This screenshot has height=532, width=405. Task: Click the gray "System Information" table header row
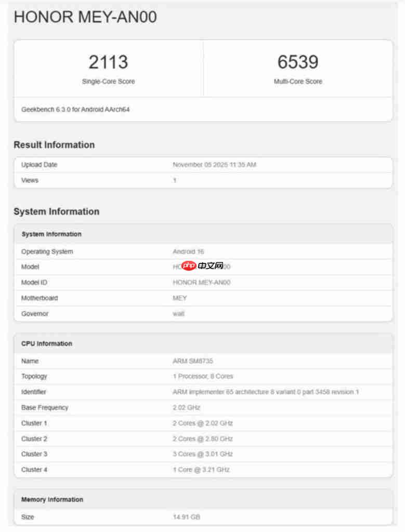pyautogui.click(x=203, y=234)
